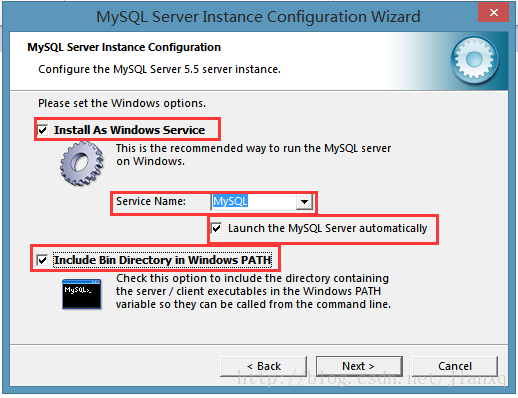The height and width of the screenshot is (398, 518).
Task: Go back with the < Back button
Action: (264, 366)
